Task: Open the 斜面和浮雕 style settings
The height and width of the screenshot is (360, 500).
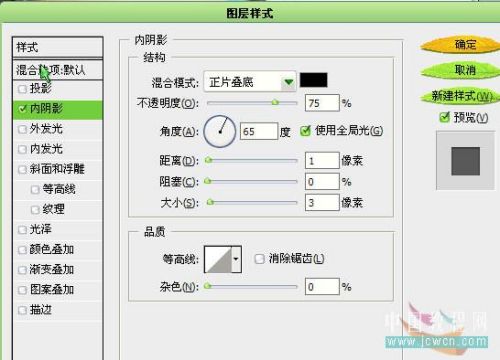Action: (58, 169)
